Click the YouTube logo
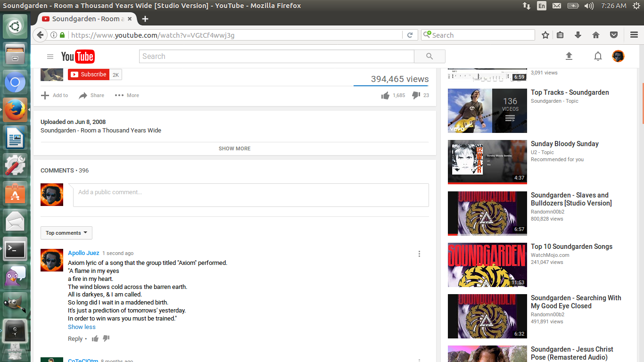The width and height of the screenshot is (644, 362). (78, 57)
